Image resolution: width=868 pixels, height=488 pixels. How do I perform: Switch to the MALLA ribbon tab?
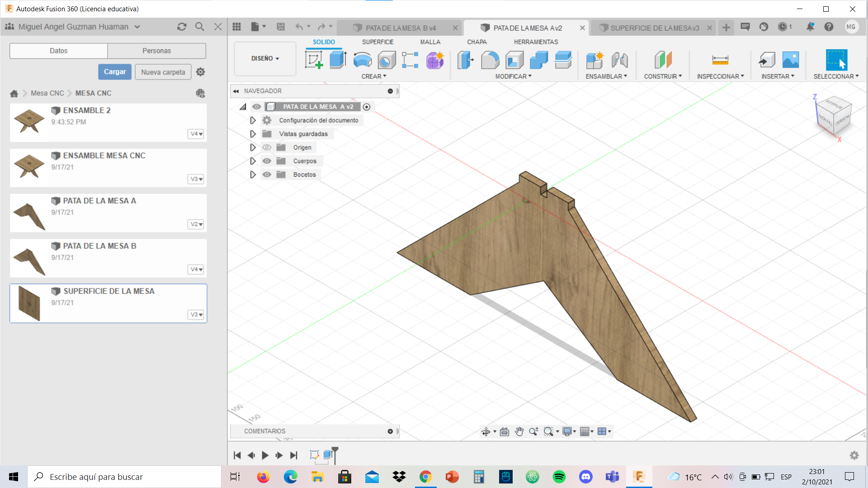click(430, 42)
